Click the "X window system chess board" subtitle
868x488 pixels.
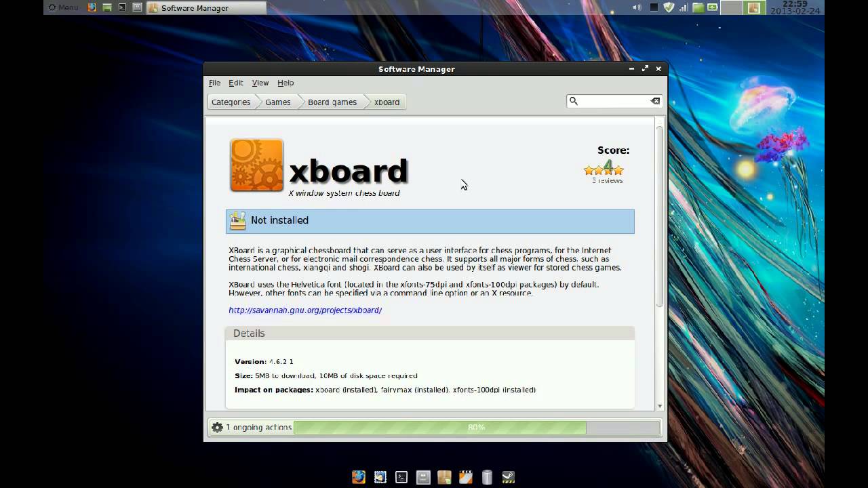click(344, 193)
